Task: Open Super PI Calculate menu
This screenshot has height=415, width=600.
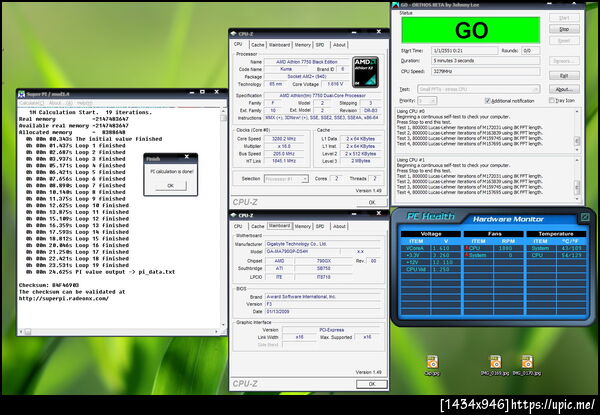Action: [x=31, y=103]
